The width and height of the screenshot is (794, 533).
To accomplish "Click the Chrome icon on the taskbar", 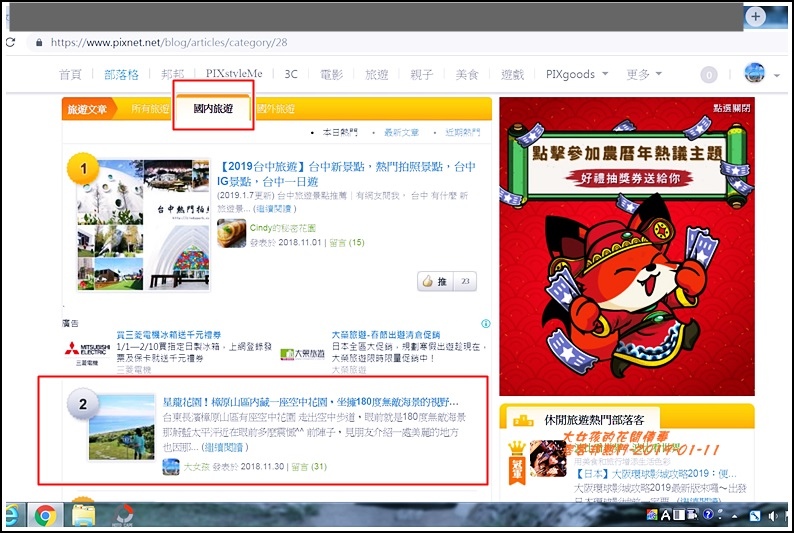I will (45, 516).
